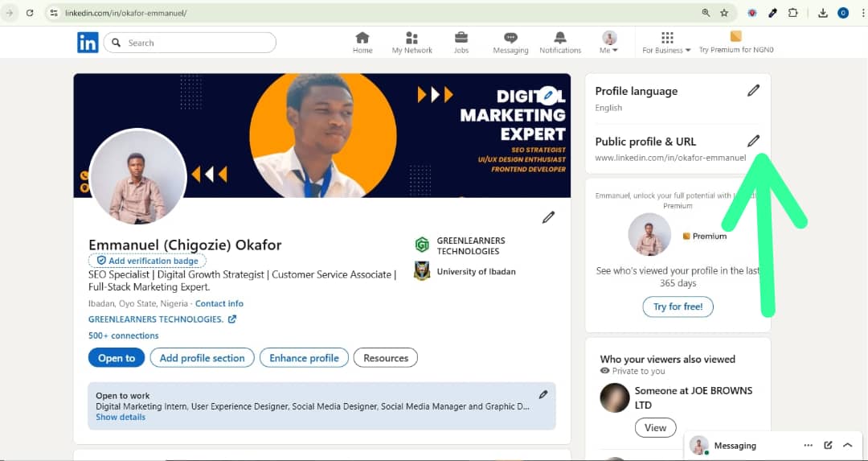Edit Open to work preferences with the pencil
The width and height of the screenshot is (868, 461).
click(543, 394)
